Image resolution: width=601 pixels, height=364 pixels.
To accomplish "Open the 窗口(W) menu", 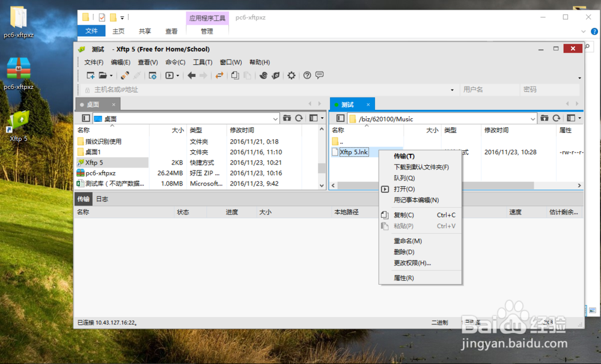I will click(x=231, y=62).
